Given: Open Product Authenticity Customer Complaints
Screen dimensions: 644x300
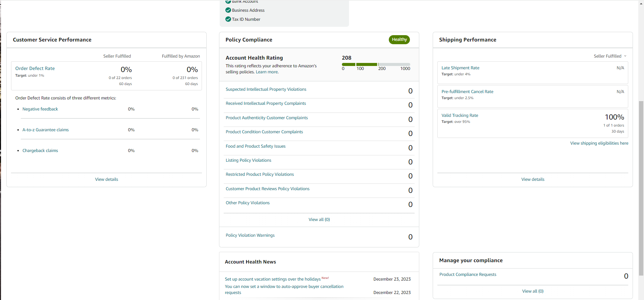Looking at the screenshot, I should click(267, 118).
